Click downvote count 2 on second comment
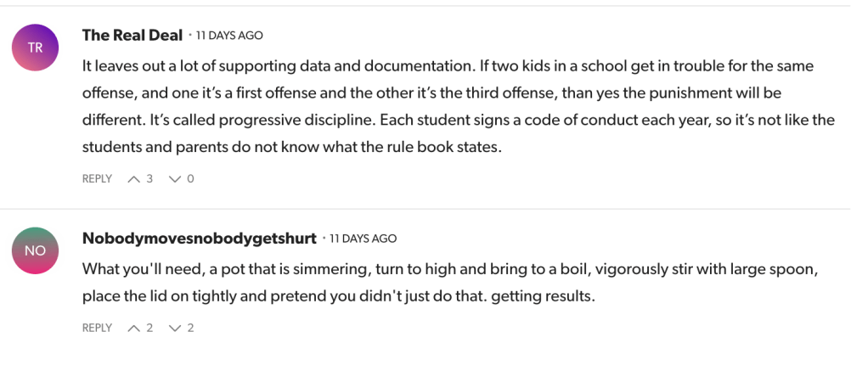 click(x=190, y=328)
